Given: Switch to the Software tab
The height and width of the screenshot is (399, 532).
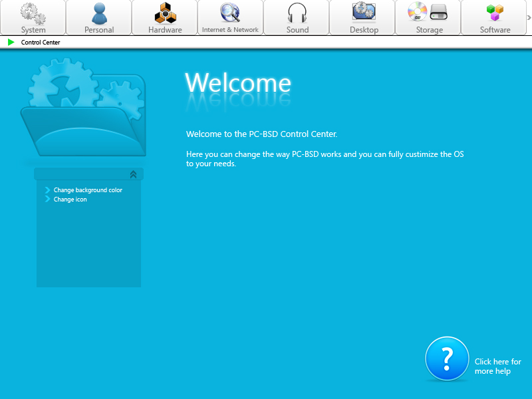Looking at the screenshot, I should point(495,18).
